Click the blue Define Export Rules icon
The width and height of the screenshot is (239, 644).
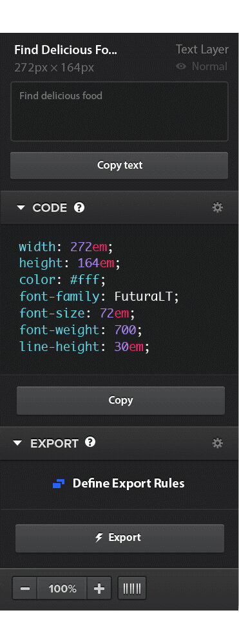point(59,484)
